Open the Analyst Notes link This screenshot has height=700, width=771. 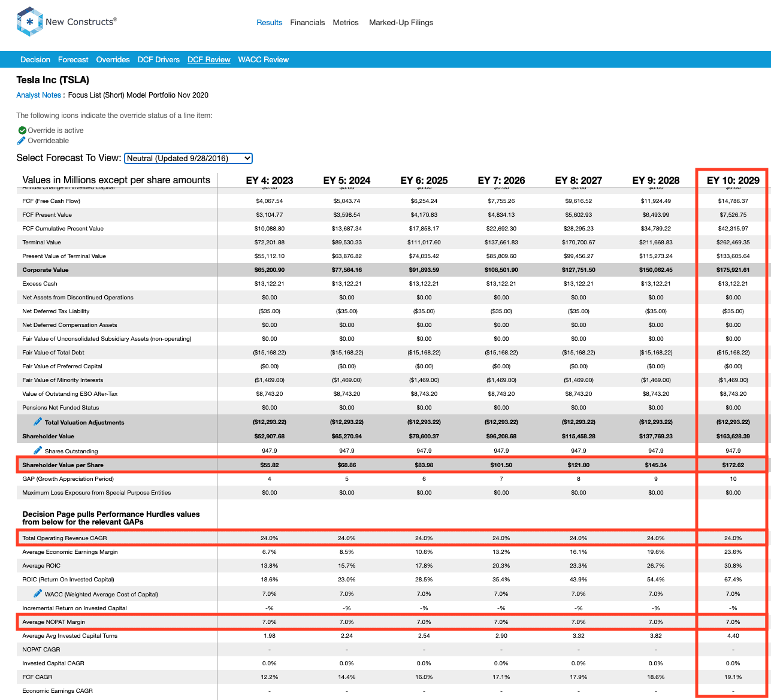(x=39, y=95)
